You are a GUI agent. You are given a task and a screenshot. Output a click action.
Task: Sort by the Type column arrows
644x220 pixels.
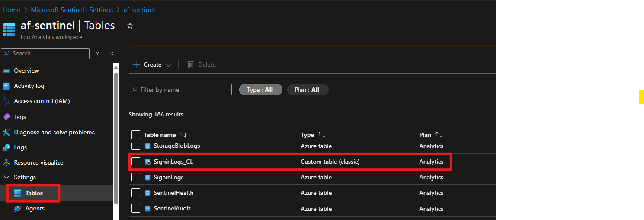click(x=321, y=135)
